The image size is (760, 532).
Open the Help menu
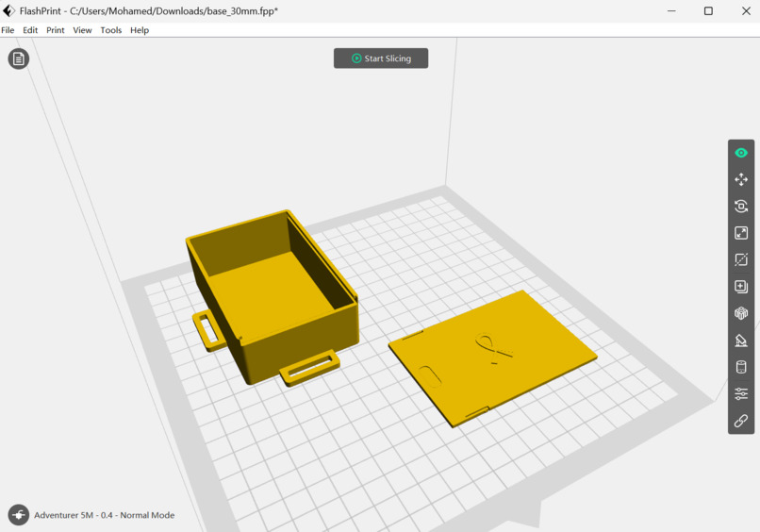[x=140, y=30]
